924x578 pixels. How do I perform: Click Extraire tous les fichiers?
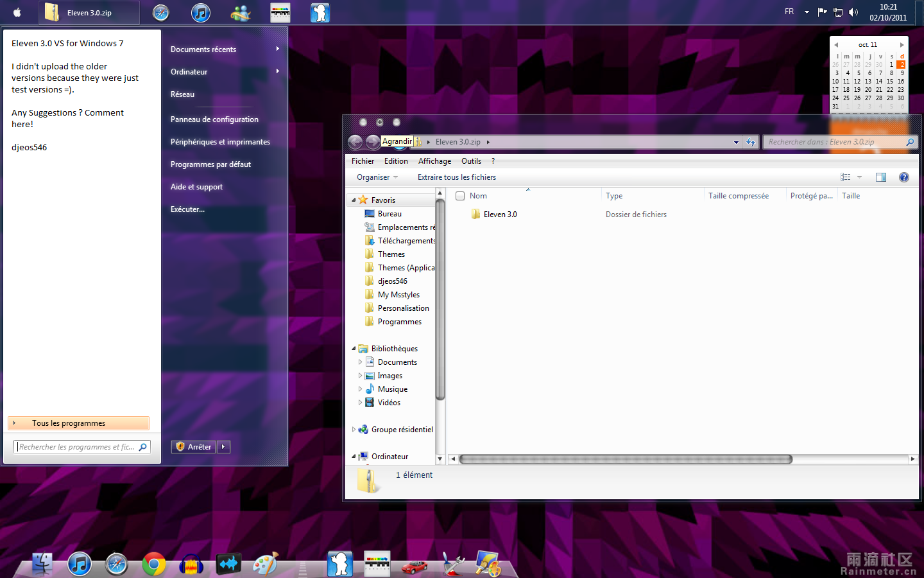[457, 177]
